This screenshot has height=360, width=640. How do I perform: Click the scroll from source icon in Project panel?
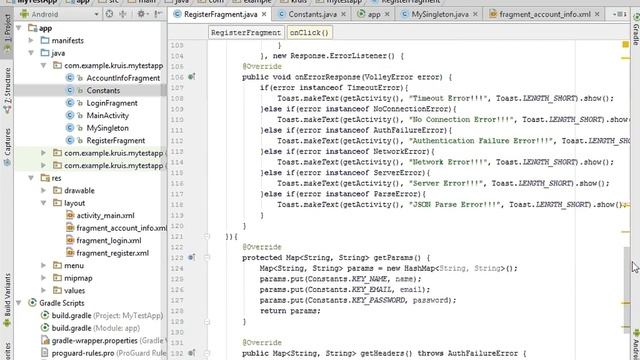click(x=109, y=14)
